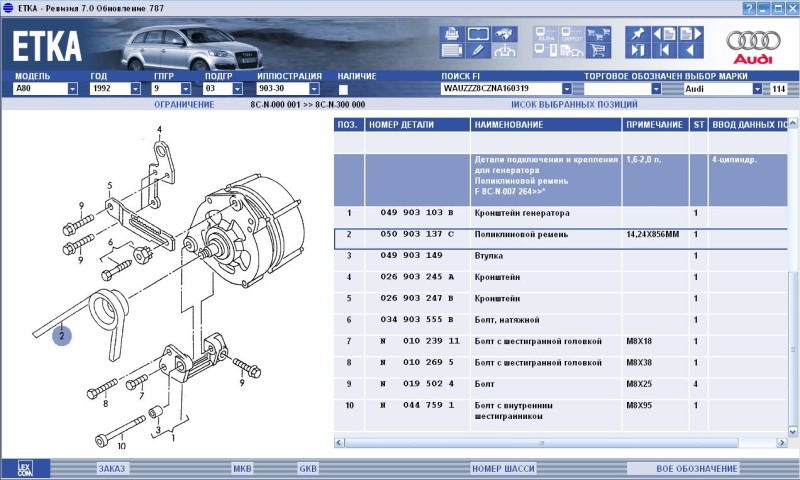Open the ВЫБОР МАРКИ dropdown showing Audi
Screen dimensions: 800x480
point(757,89)
